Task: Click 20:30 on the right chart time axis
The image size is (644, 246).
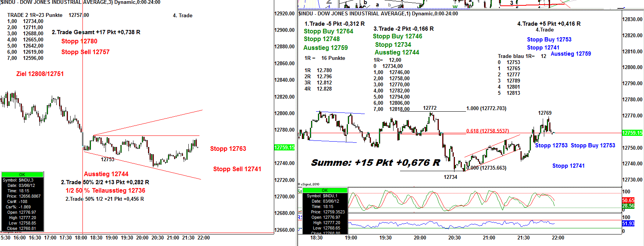Action: tap(454, 238)
